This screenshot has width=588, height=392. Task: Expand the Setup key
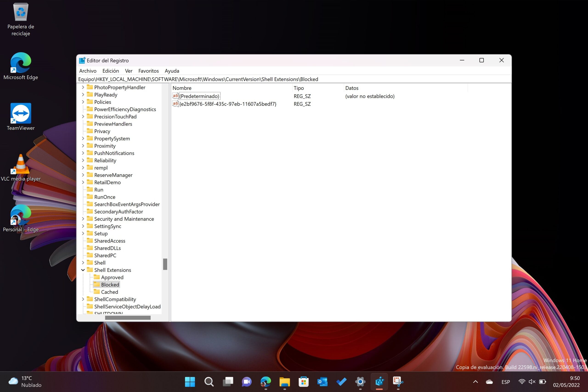[83, 234]
